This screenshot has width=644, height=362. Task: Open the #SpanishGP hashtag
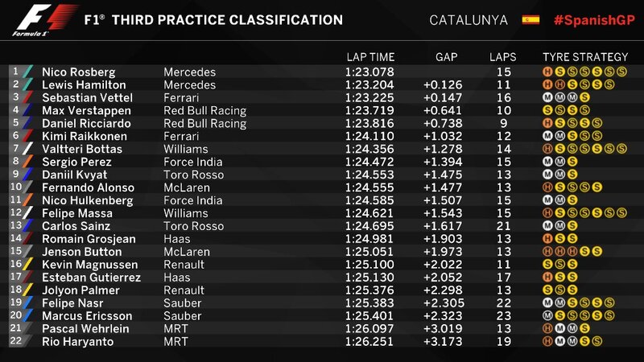(x=593, y=20)
